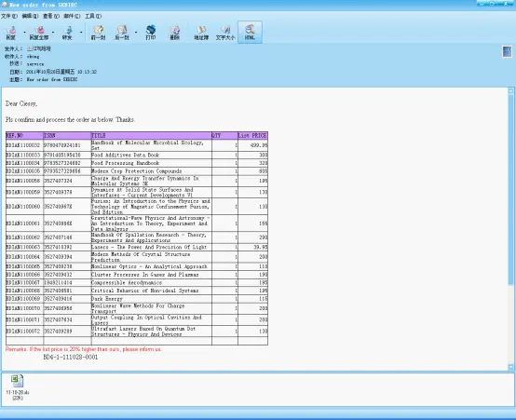This screenshot has width=516, height=420.
Task: Click the contact card icon in header
Action: [507, 51]
